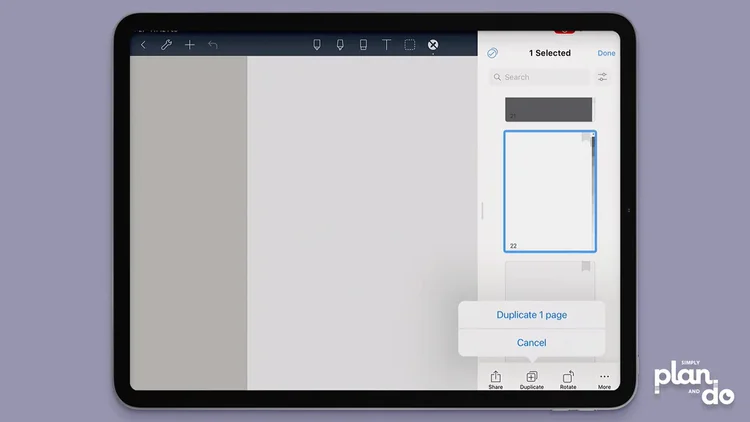Select the lasso selection tool
This screenshot has height=422, width=750.
(x=410, y=45)
